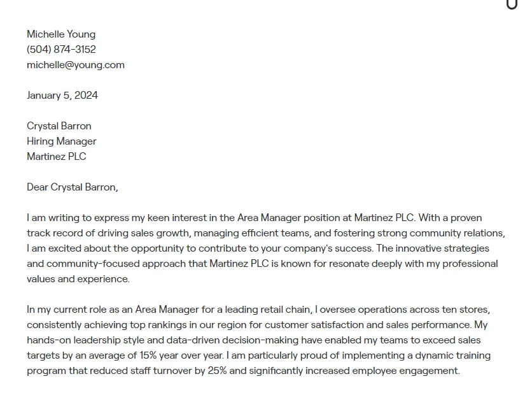Viewport: 532px width, 395px height.
Task: Click the phone number (504) 874-3152
Action: pos(61,50)
